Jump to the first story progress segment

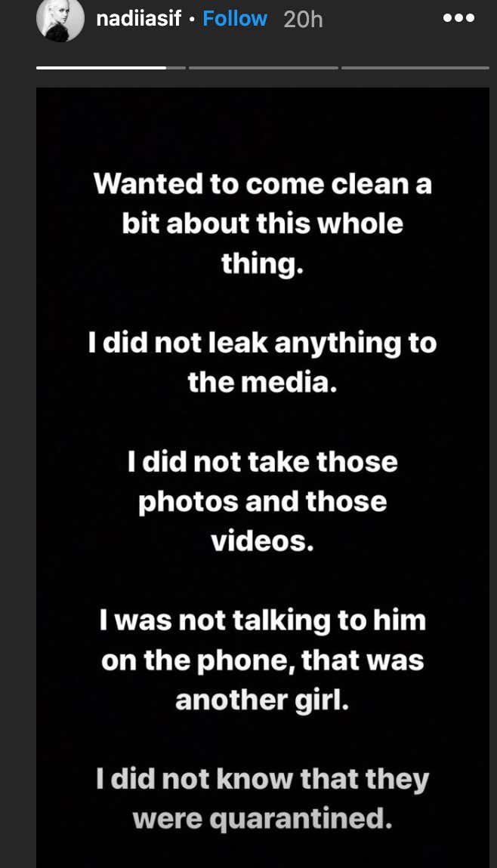pos(111,67)
